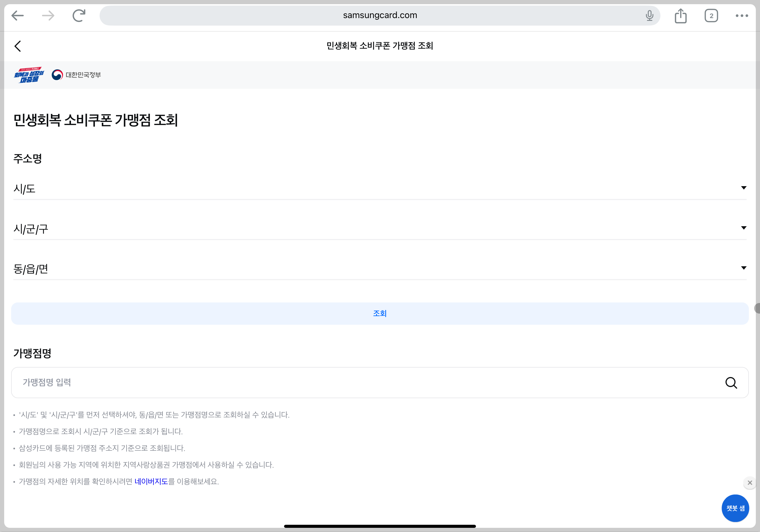Click the magnifier search icon in 가맹점명 field
Screen dimensions: 760x532
pos(731,383)
